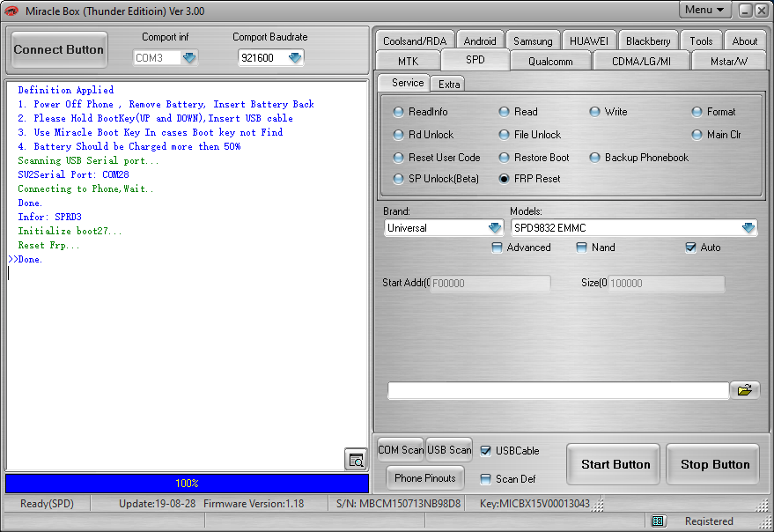Click the 100% progress bar

pyautogui.click(x=187, y=483)
